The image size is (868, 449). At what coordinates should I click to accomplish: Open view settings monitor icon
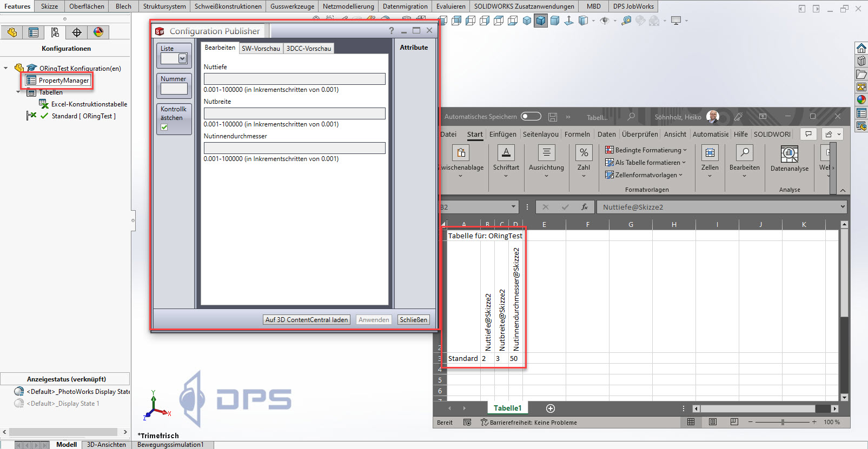676,21
